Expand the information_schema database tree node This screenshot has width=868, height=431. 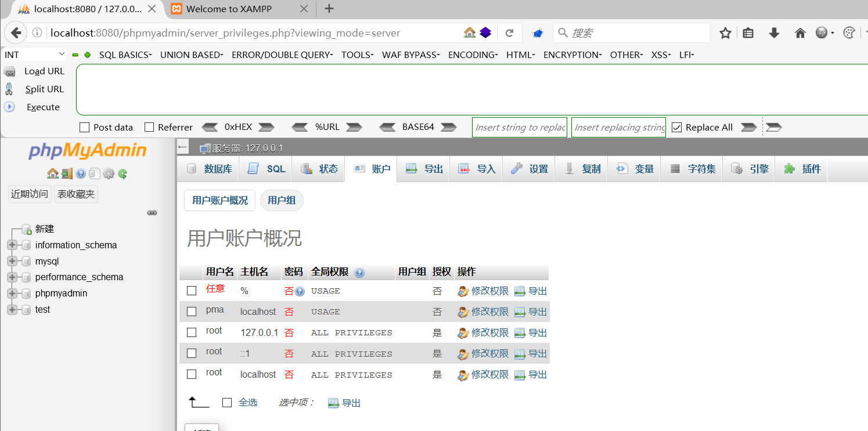click(12, 245)
